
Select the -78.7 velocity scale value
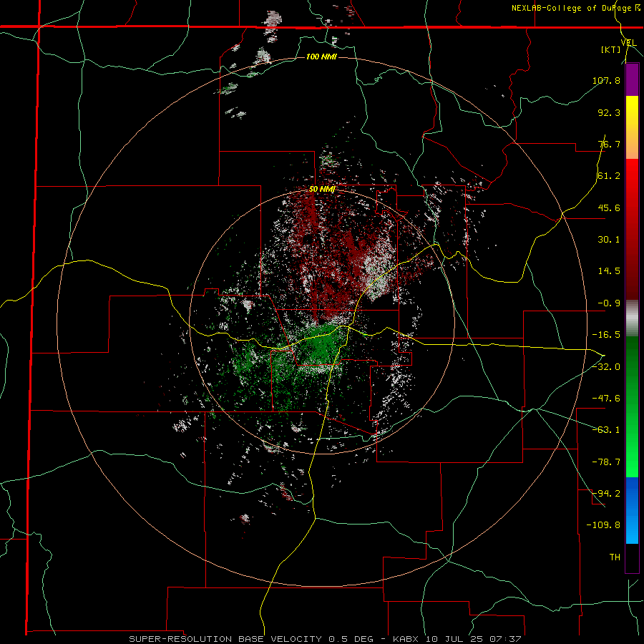pyautogui.click(x=606, y=462)
